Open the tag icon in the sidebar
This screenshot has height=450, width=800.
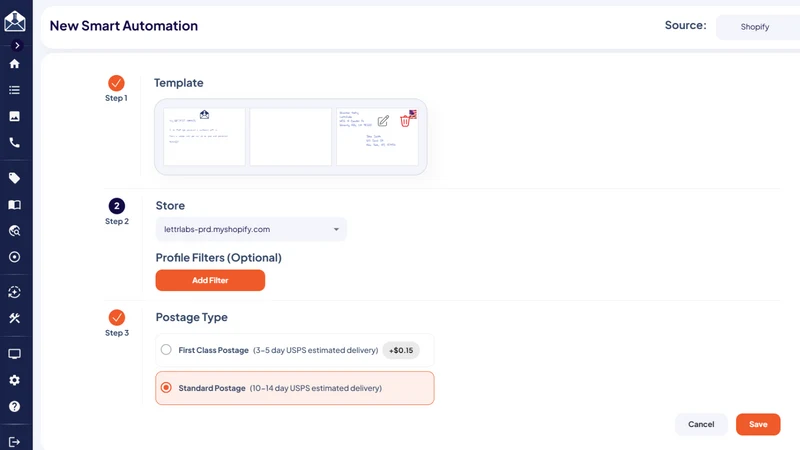point(14,178)
